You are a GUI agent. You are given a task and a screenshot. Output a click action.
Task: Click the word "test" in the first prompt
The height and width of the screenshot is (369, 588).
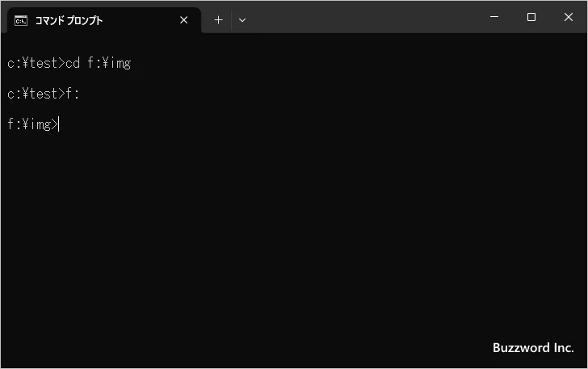tap(43, 63)
